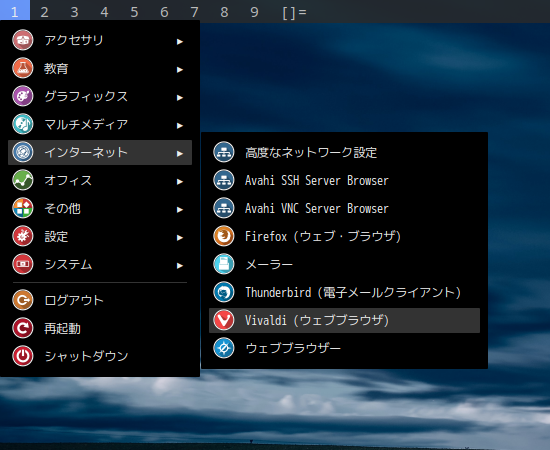Switch to workspace tag 2

click(45, 12)
